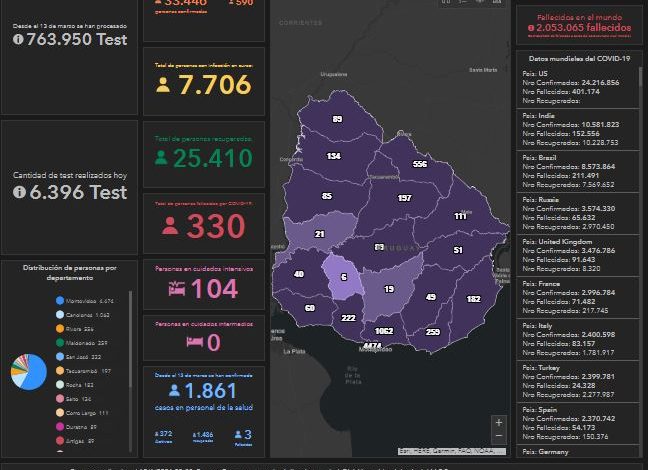Screen dimensions: 648x470
Task: Click the health worker icon beside 1.861
Action: (174, 391)
